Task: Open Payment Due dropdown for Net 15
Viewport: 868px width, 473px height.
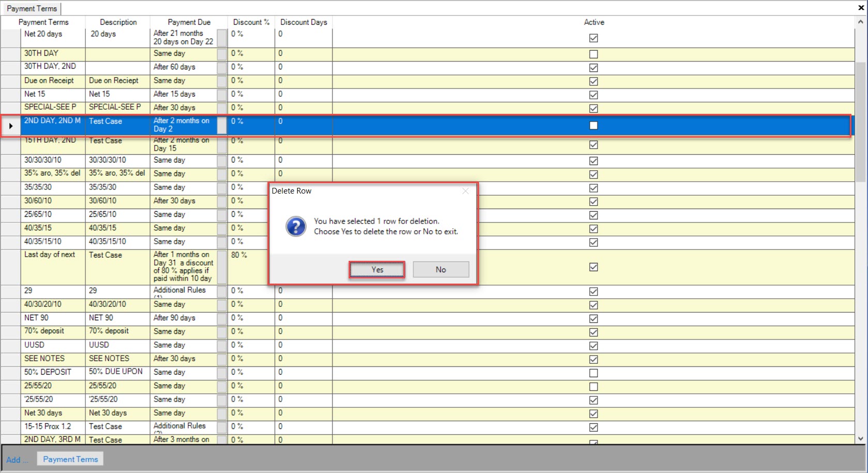Action: pyautogui.click(x=222, y=95)
